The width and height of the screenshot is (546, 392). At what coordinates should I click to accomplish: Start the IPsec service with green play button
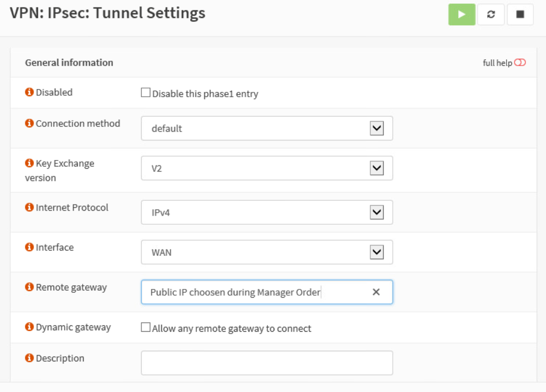[x=461, y=14]
